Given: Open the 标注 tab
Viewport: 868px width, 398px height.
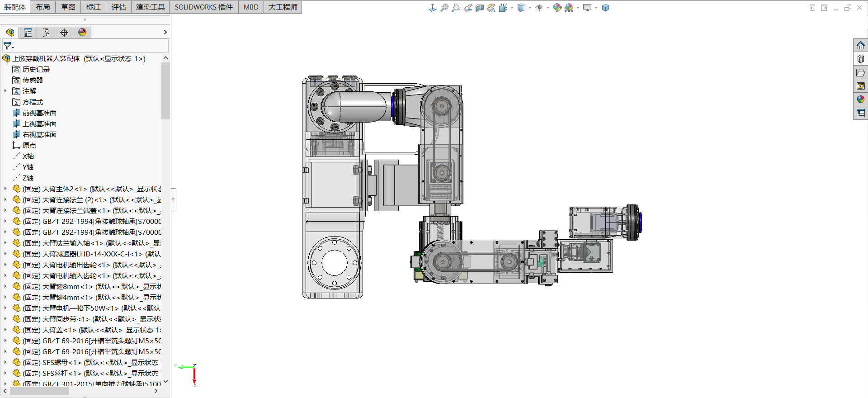Looking at the screenshot, I should coord(94,7).
